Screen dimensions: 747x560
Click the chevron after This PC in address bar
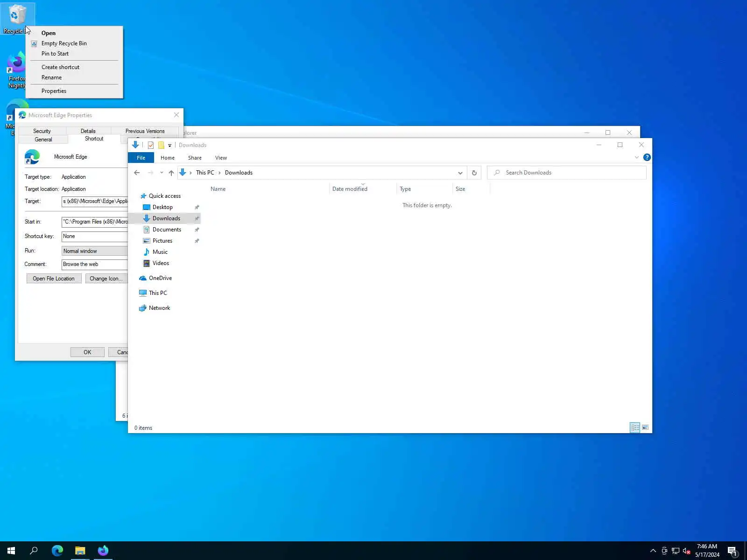(219, 173)
